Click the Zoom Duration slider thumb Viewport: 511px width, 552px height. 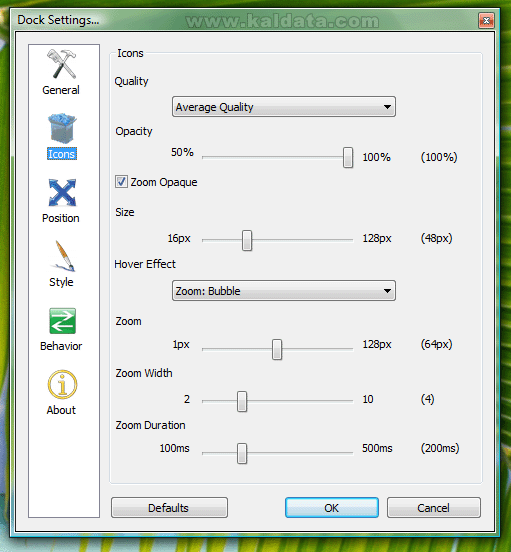click(242, 453)
